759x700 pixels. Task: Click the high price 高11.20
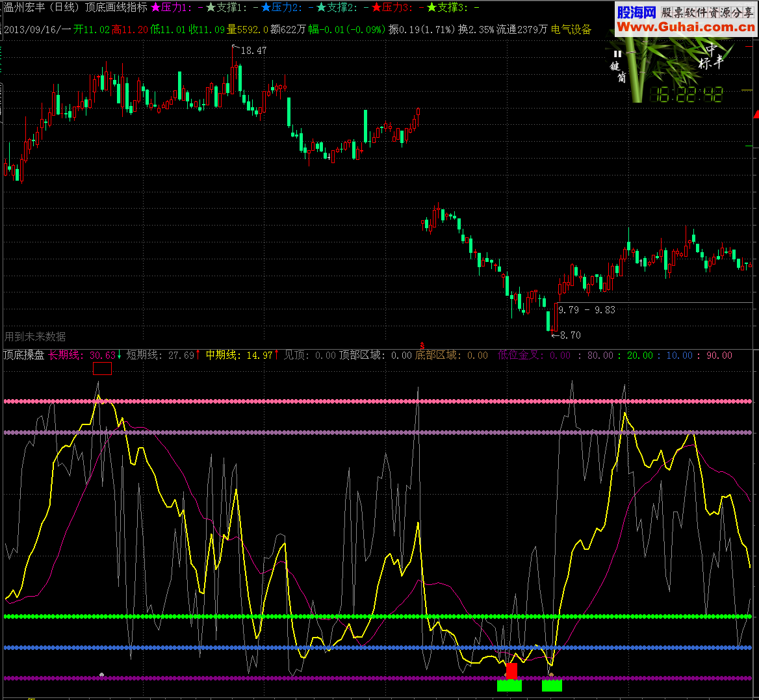(x=130, y=29)
